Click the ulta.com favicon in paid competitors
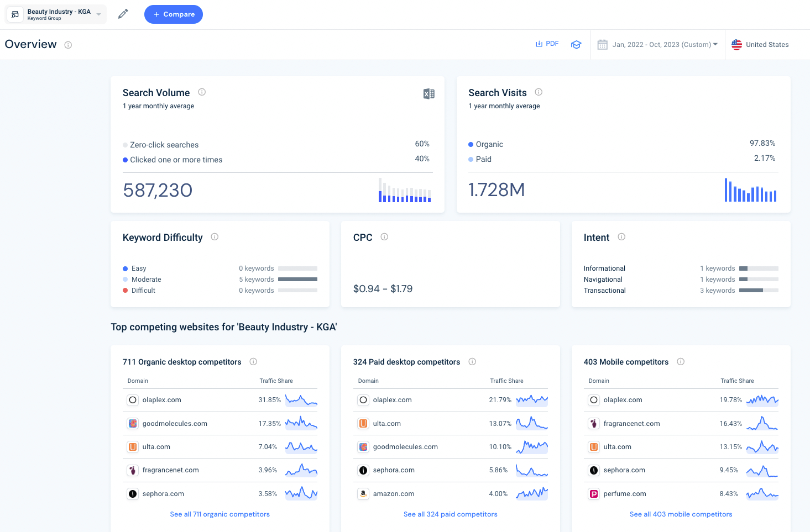Image resolution: width=810 pixels, height=532 pixels. click(x=363, y=424)
